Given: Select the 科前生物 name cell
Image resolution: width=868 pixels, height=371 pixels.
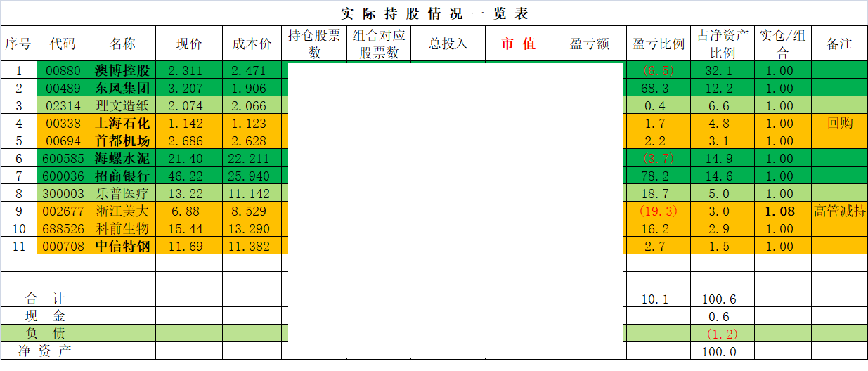Looking at the screenshot, I should click(x=122, y=228).
